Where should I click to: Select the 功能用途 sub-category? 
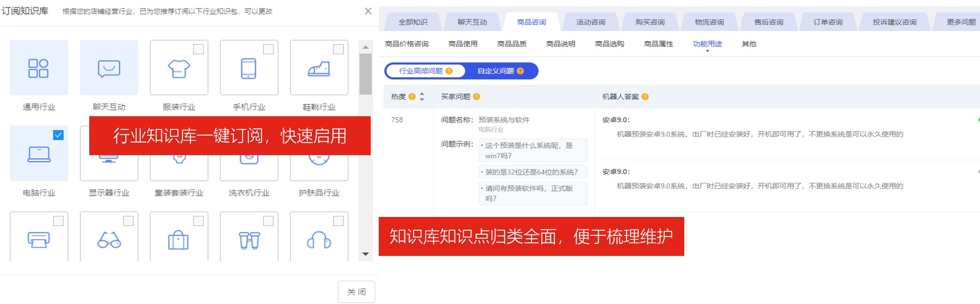pyautogui.click(x=708, y=44)
